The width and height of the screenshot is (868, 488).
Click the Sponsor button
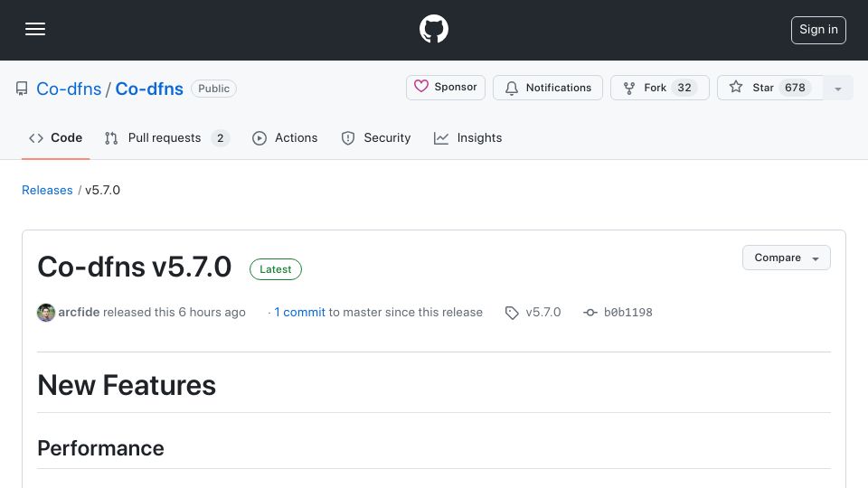coord(446,88)
